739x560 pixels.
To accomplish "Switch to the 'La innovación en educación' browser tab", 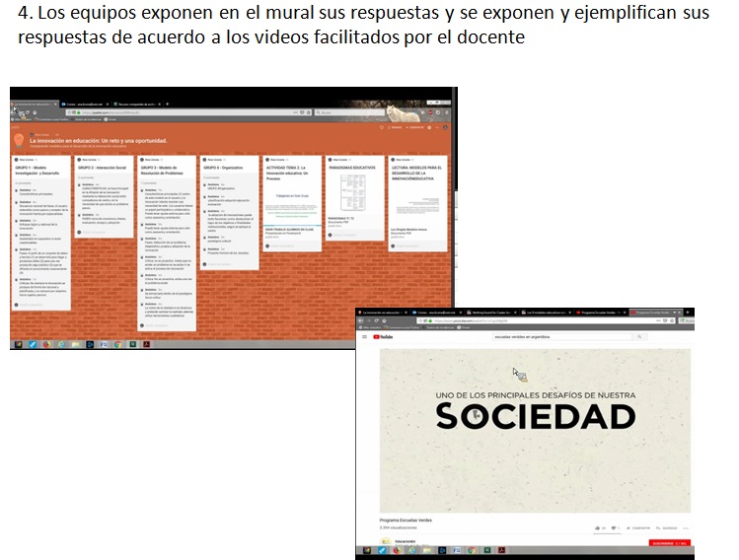I will click(35, 103).
